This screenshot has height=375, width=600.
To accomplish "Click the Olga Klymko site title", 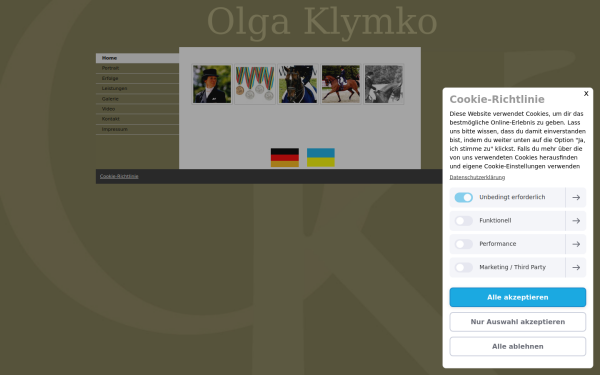I will (322, 22).
